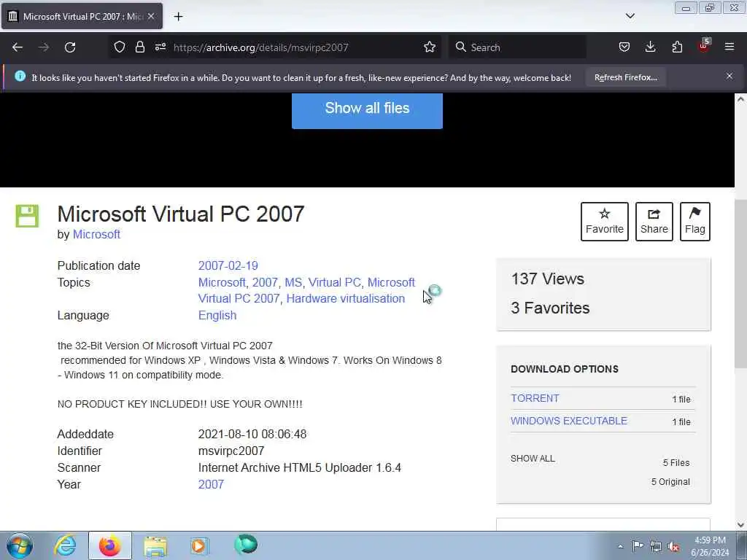Click the Refresh Firefox... button
This screenshot has height=560, width=747.
625,77
